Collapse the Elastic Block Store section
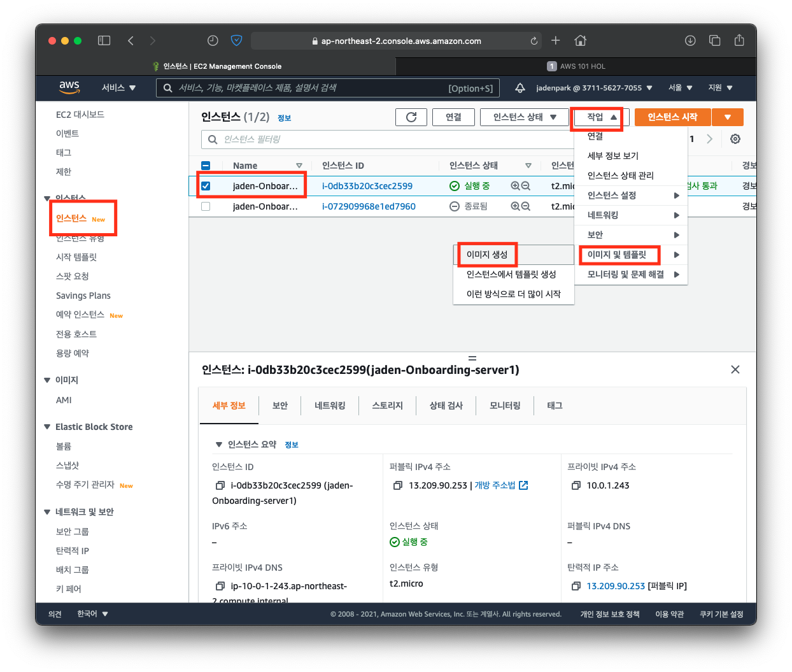Image resolution: width=792 pixels, height=672 pixels. click(47, 427)
